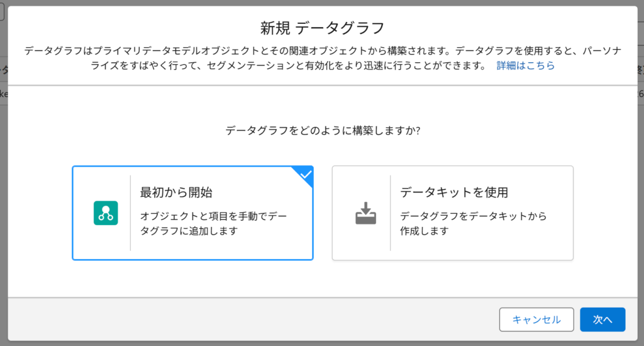
Task: Click the green data graph icon
Action: click(x=106, y=213)
